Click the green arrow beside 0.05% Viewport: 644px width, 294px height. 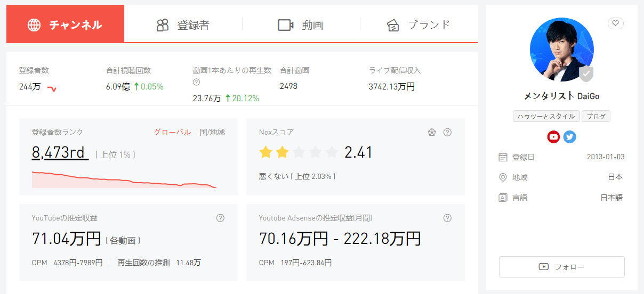click(x=136, y=86)
